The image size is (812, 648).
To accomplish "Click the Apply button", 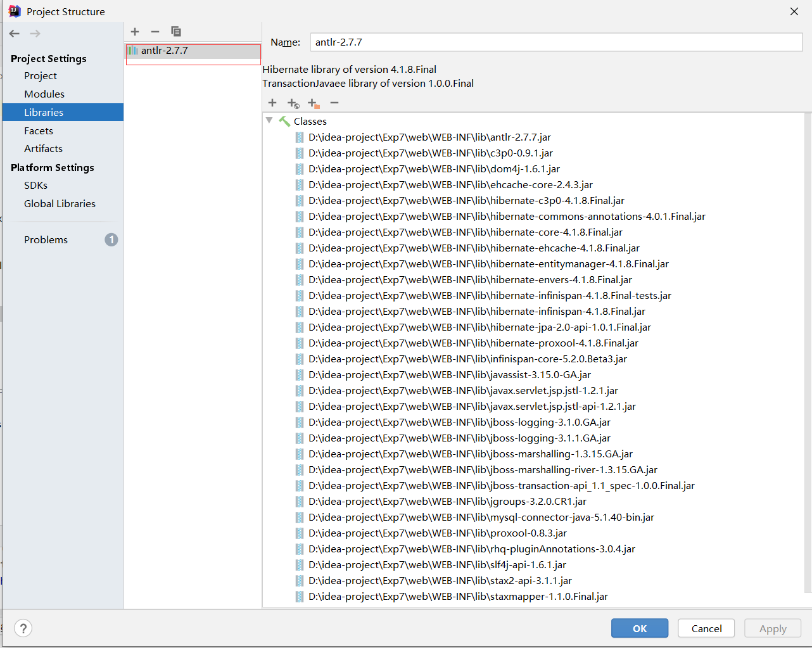I will (773, 628).
